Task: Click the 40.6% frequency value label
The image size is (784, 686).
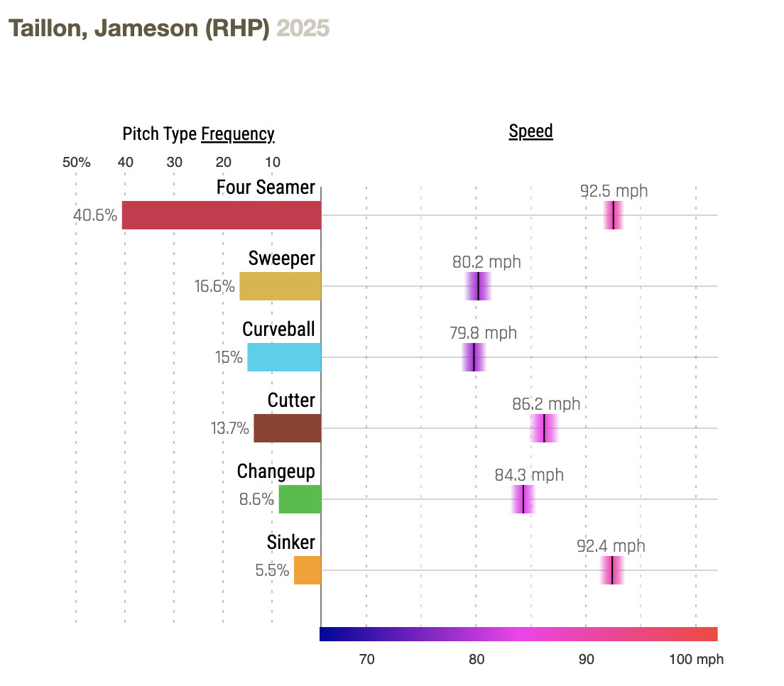Action: [x=95, y=215]
